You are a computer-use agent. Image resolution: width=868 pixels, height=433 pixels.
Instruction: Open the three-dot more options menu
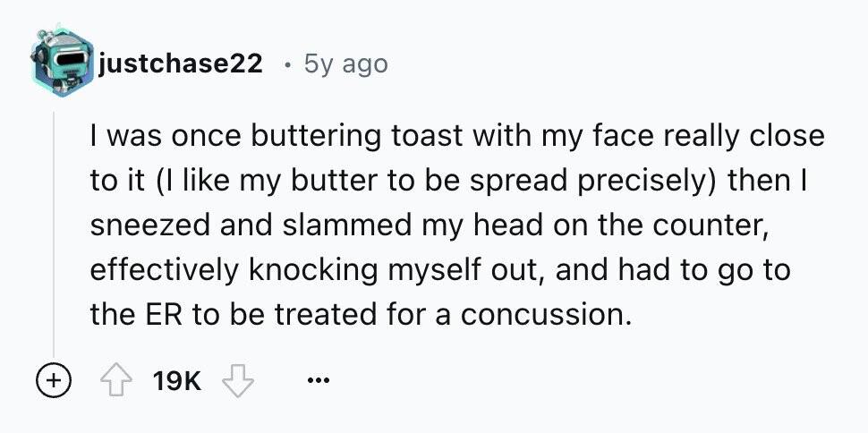point(319,381)
